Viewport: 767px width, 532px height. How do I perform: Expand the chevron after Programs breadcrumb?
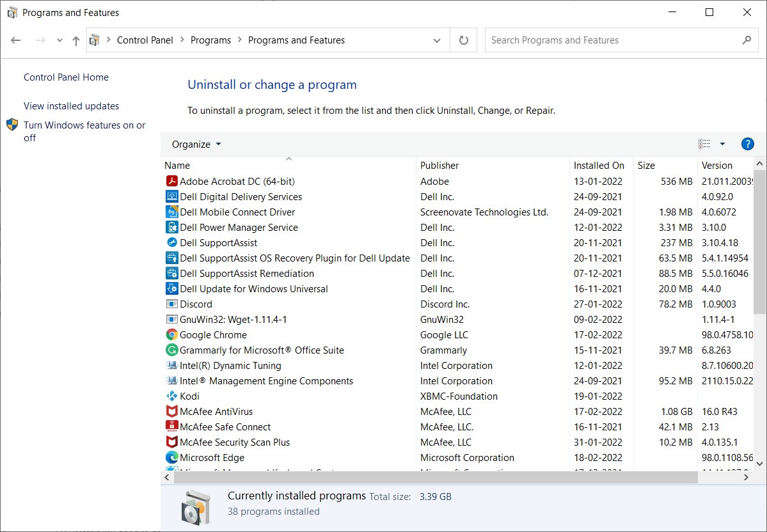pyautogui.click(x=240, y=40)
